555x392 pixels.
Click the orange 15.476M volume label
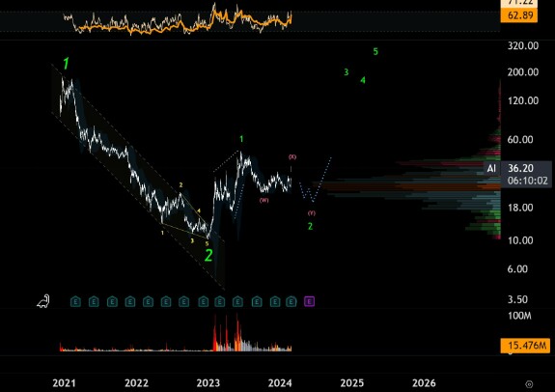pyautogui.click(x=525, y=346)
